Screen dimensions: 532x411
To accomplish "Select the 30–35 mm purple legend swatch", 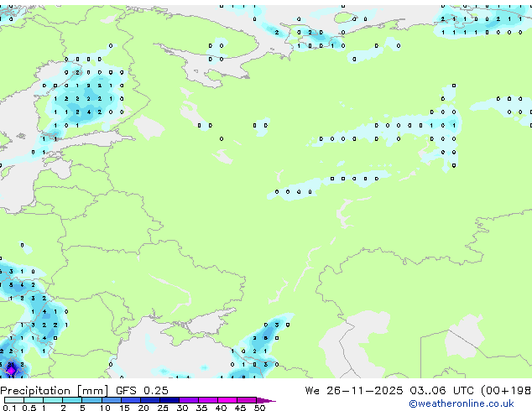I will (189, 400).
